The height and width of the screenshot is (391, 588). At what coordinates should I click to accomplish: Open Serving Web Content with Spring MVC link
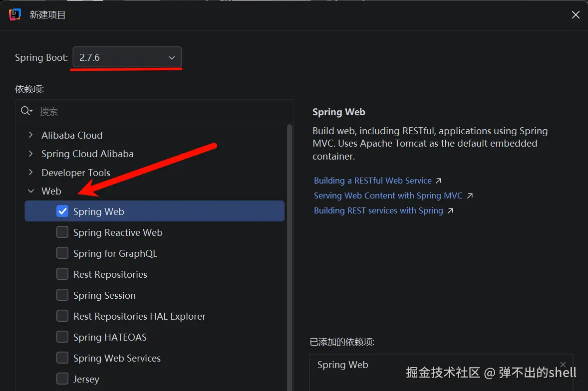click(388, 195)
